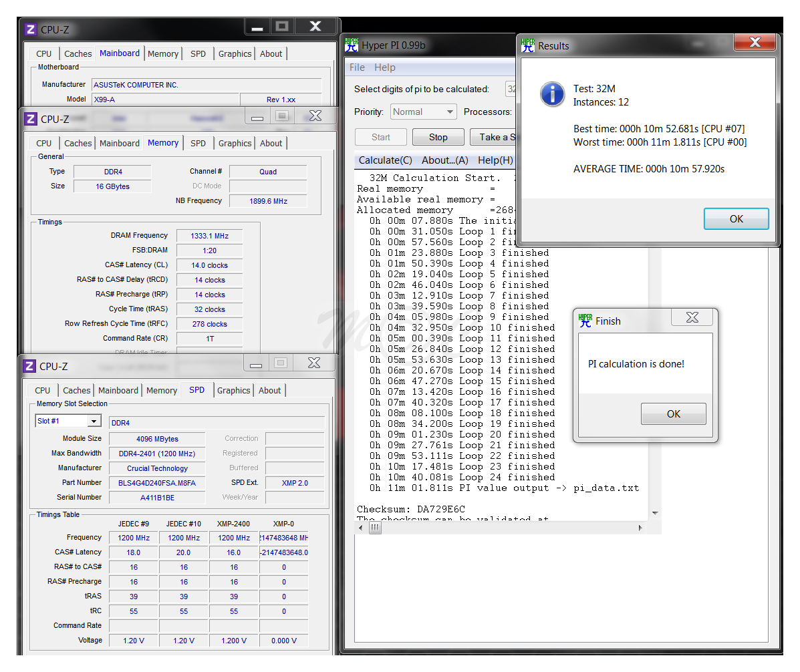Open Mainboard tab in SPD window

(x=118, y=390)
